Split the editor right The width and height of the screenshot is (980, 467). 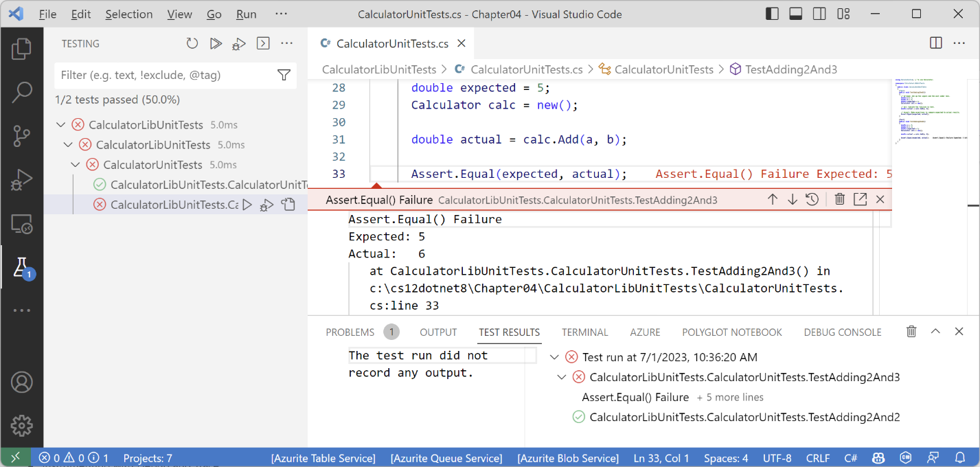pyautogui.click(x=935, y=43)
